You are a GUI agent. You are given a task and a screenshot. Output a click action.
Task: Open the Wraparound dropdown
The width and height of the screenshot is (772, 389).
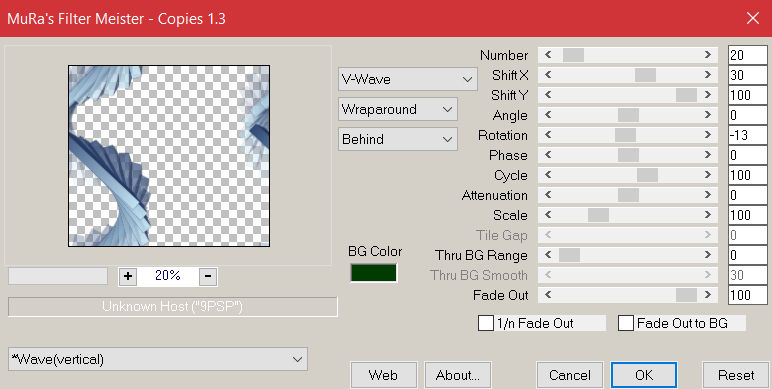point(398,109)
